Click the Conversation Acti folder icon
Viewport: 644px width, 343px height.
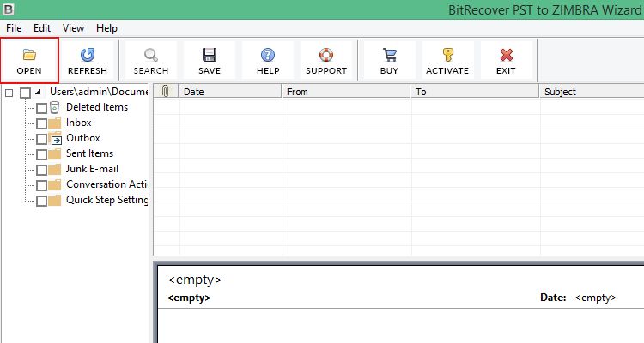point(54,185)
